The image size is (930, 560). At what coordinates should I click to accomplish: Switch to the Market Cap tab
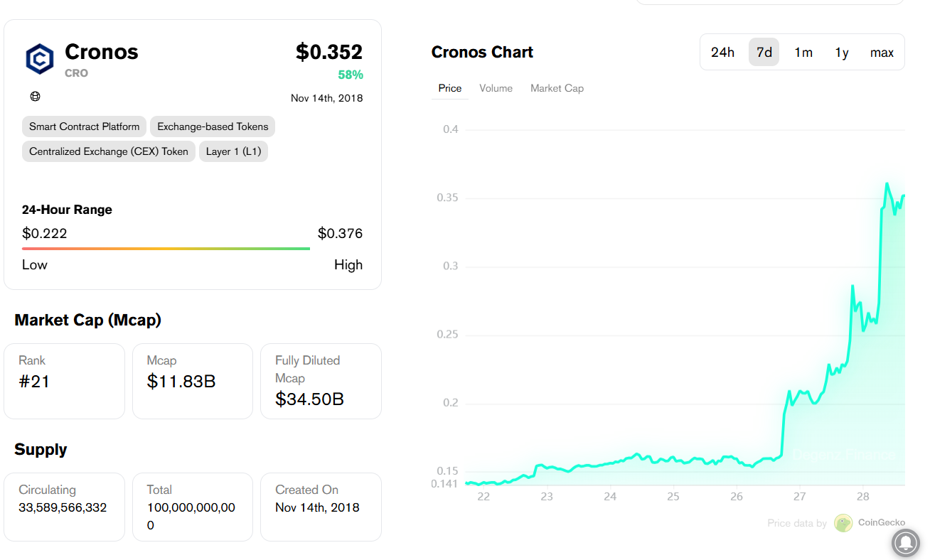[557, 88]
